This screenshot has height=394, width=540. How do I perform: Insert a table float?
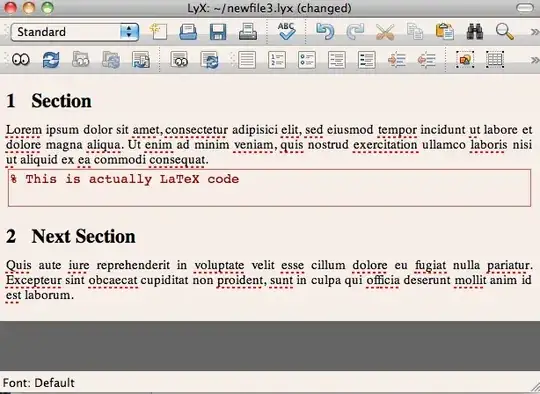click(x=495, y=60)
